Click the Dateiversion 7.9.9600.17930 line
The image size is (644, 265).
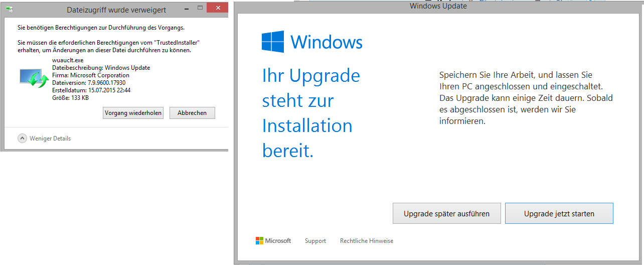coord(89,83)
